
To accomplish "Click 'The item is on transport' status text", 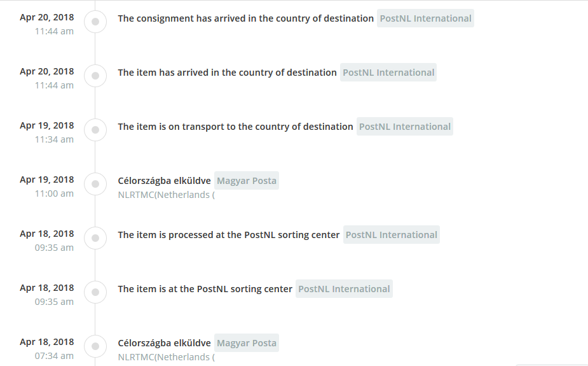I will coord(235,127).
